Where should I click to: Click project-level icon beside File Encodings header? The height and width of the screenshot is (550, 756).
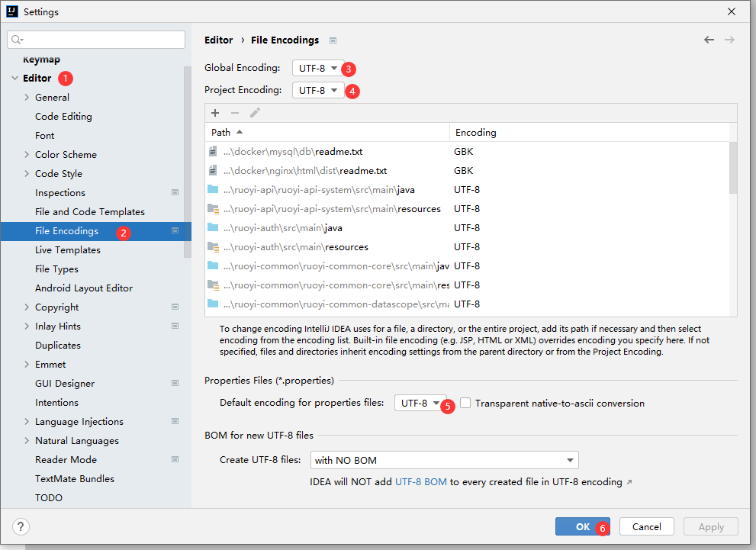pos(333,40)
